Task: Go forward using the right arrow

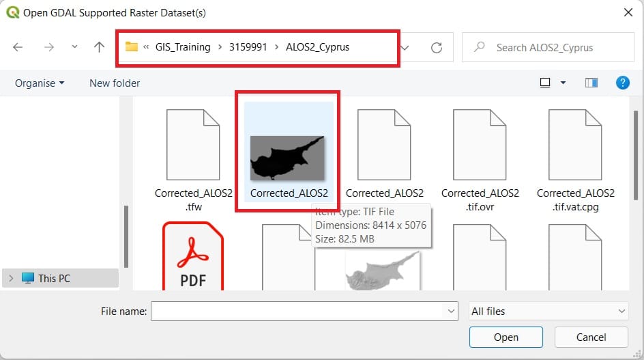Action: (x=49, y=47)
